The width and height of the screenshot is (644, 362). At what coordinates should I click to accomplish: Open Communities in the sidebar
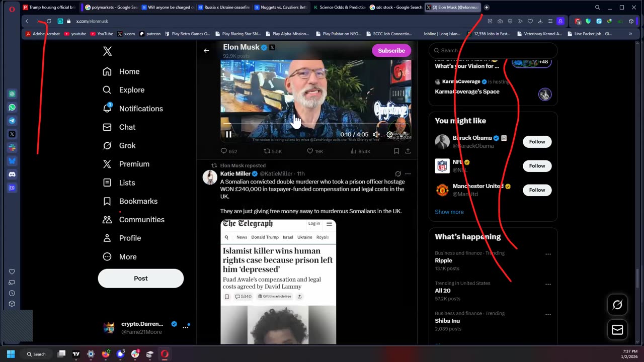point(133,220)
